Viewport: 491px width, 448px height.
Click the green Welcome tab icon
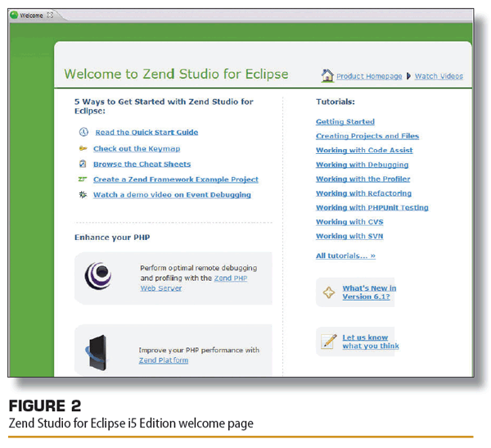click(14, 15)
